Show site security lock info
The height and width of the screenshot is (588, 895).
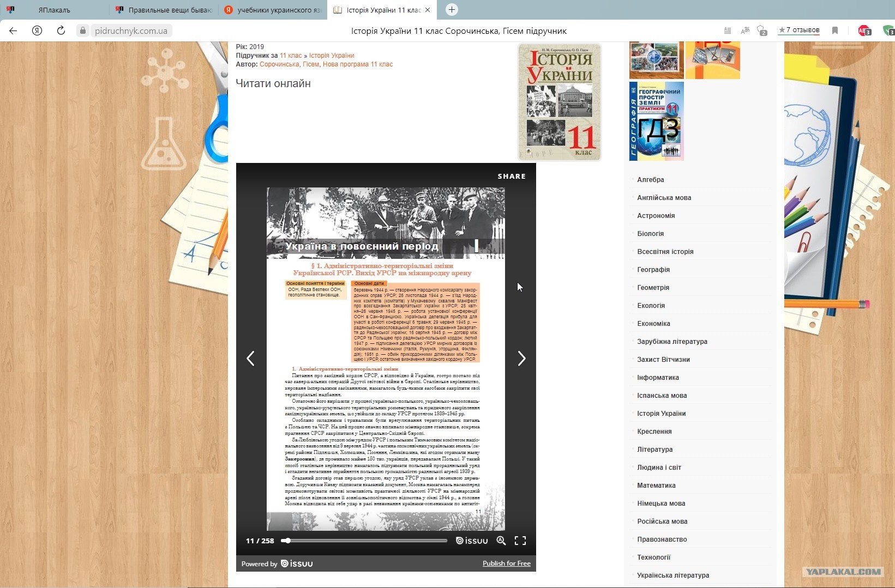[x=82, y=31]
